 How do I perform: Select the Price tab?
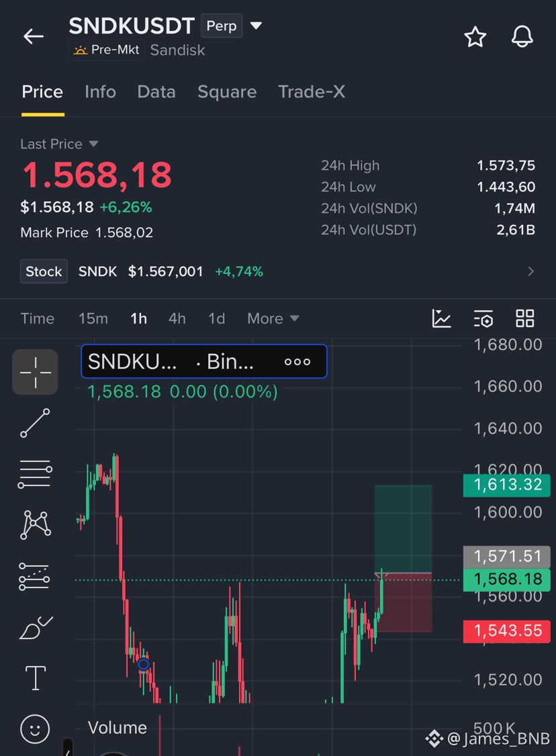point(42,91)
